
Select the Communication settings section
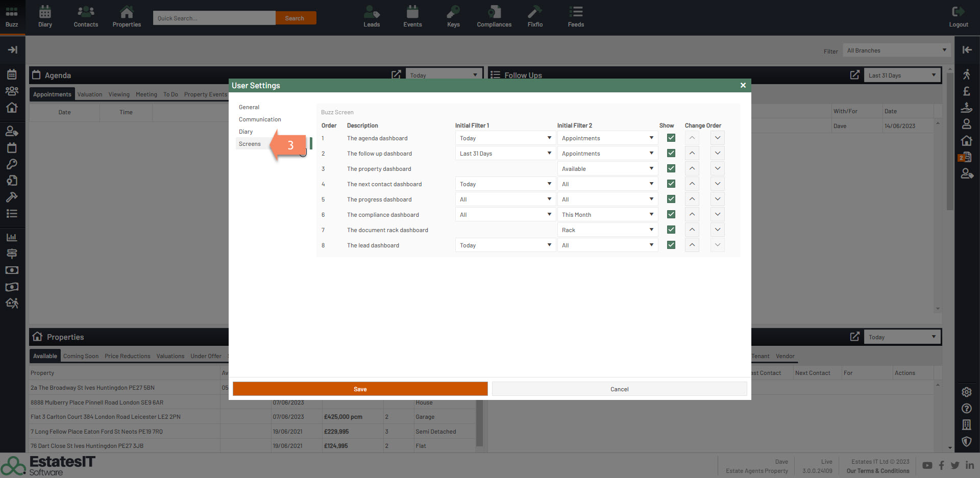pyautogui.click(x=260, y=119)
